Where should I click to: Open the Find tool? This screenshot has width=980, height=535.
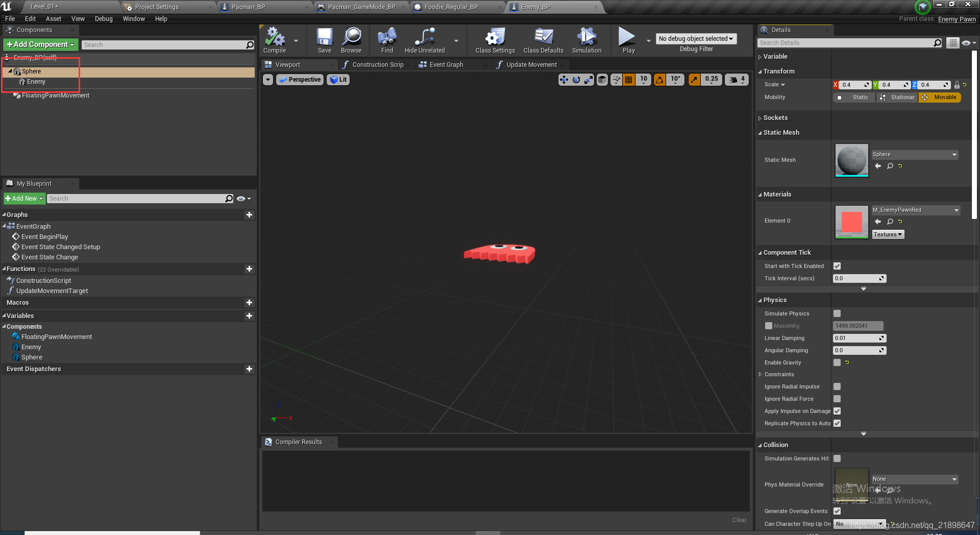pyautogui.click(x=387, y=40)
